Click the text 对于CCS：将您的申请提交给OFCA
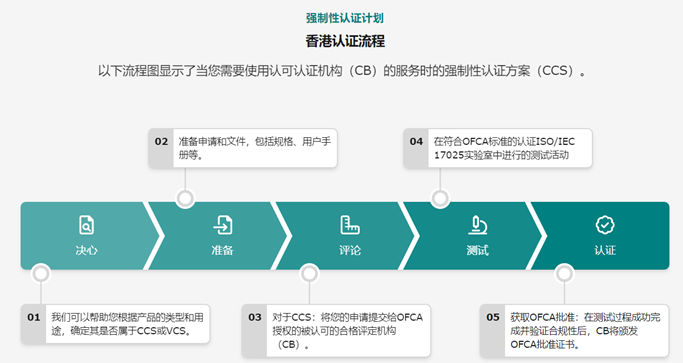The height and width of the screenshot is (363, 683). click(x=347, y=317)
